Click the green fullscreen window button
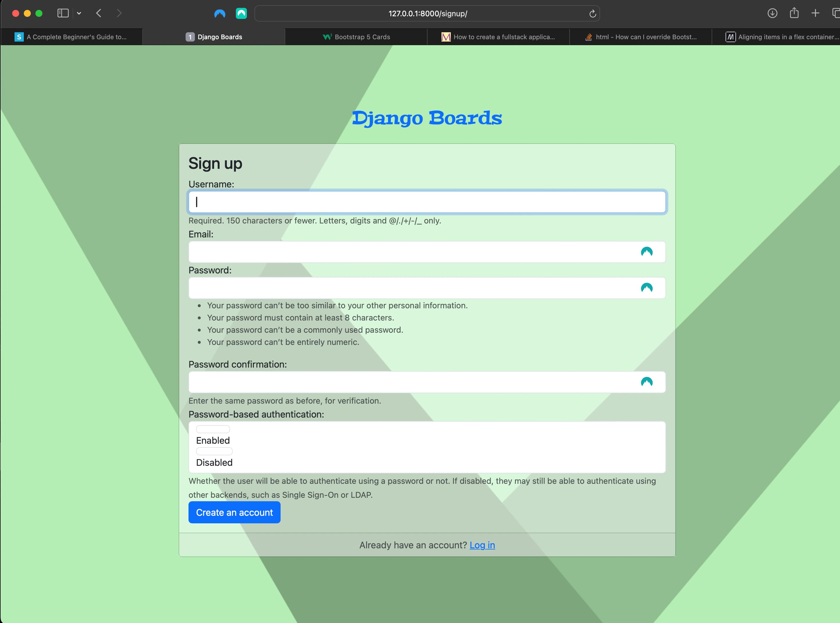This screenshot has height=623, width=840. 39,14
